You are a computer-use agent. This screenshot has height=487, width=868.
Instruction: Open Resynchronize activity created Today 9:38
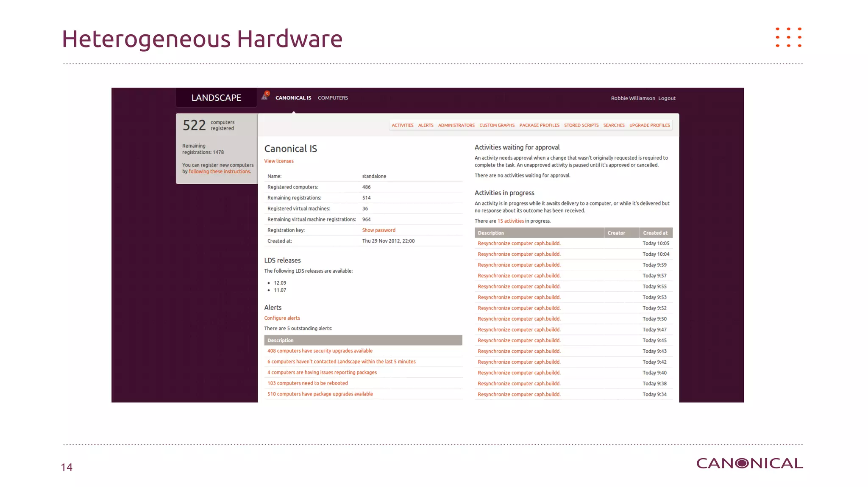519,384
